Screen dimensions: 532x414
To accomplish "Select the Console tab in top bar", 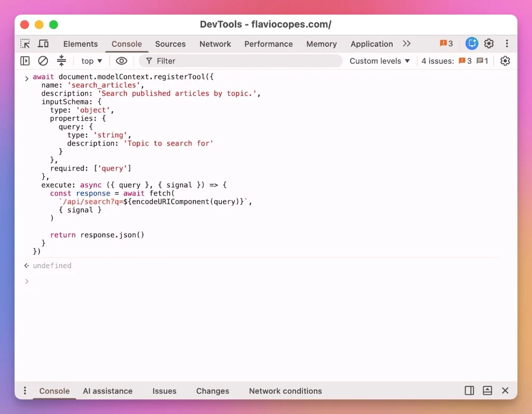I will [x=127, y=44].
